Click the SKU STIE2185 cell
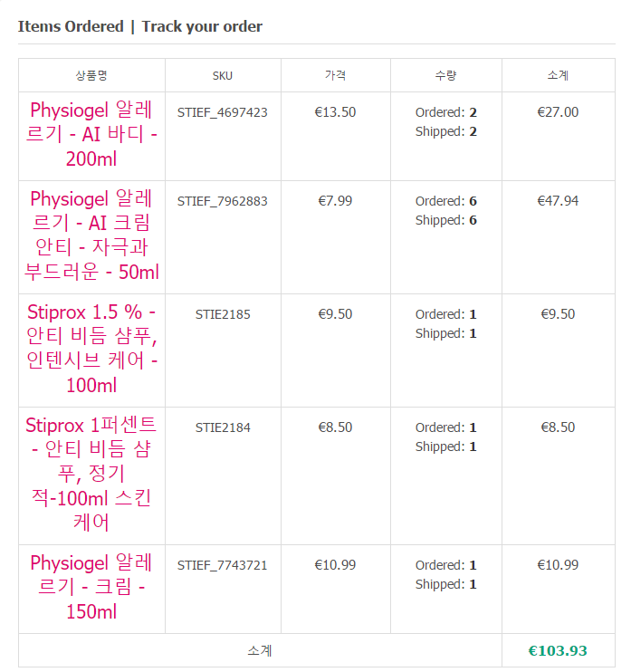The height and width of the screenshot is (672, 631). pyautogui.click(x=223, y=314)
